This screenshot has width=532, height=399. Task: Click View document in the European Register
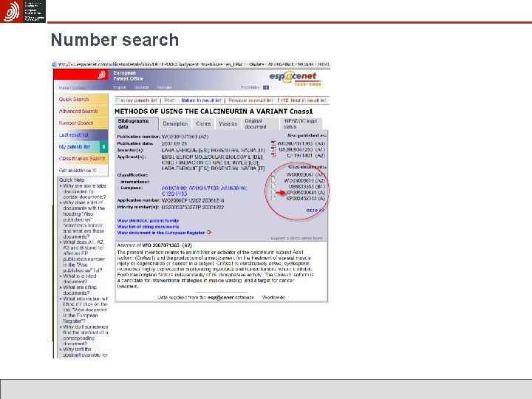click(x=161, y=233)
